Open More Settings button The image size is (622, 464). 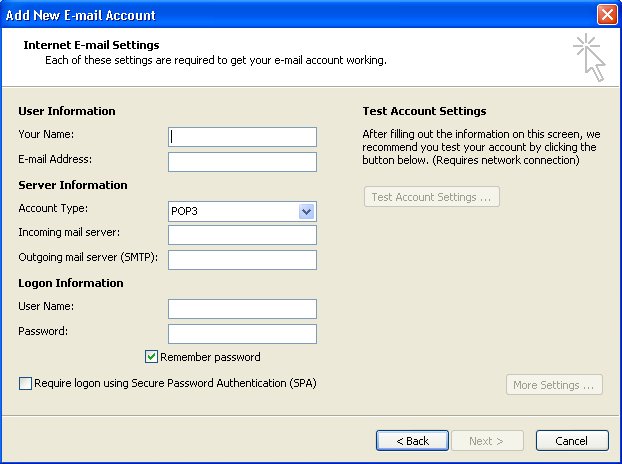click(x=554, y=385)
